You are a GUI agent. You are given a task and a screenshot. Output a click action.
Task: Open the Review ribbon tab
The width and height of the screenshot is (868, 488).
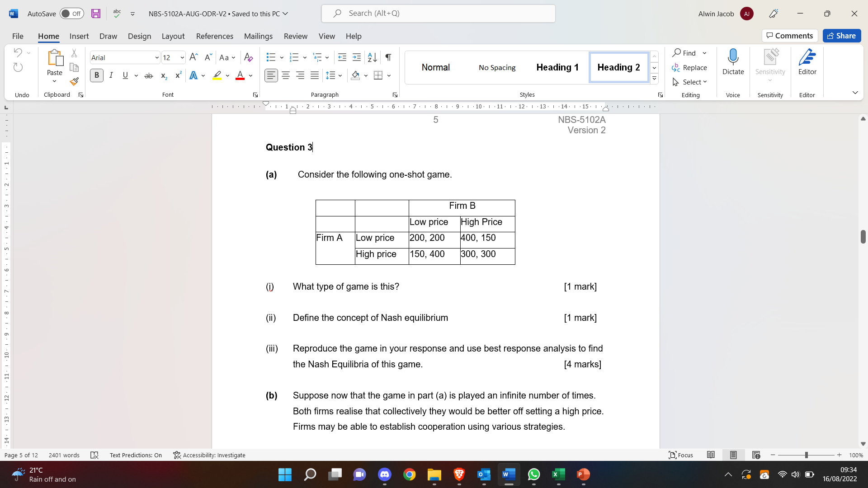[x=295, y=36]
